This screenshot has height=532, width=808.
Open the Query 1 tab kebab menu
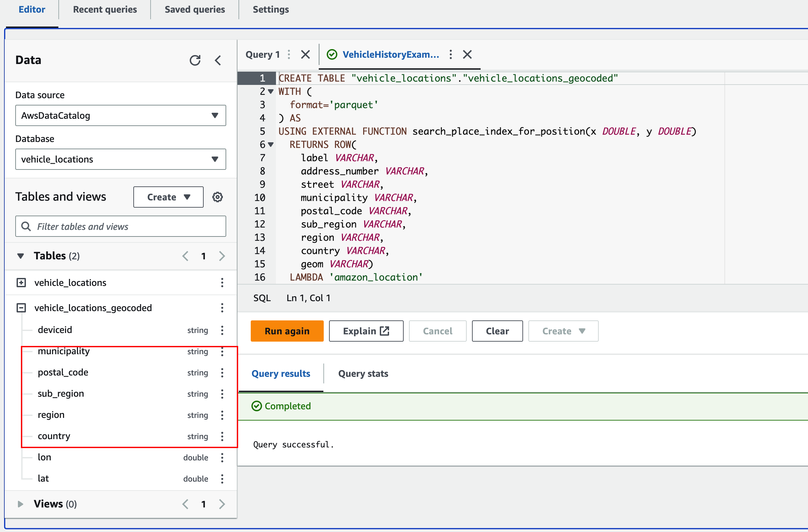(x=289, y=54)
